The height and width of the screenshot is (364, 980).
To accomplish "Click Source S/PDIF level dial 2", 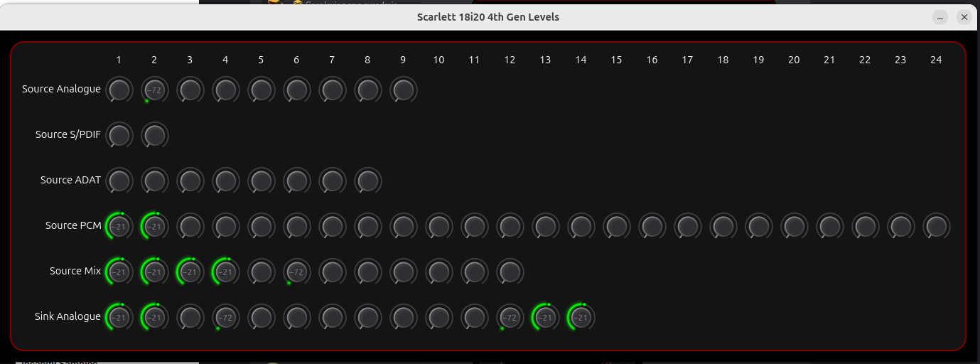I will click(154, 135).
